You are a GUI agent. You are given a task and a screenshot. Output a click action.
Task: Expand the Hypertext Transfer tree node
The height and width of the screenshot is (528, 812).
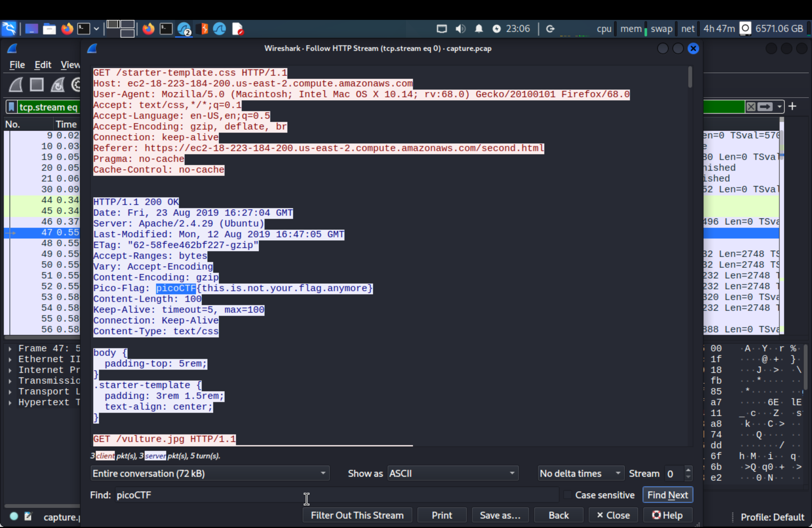click(x=10, y=402)
